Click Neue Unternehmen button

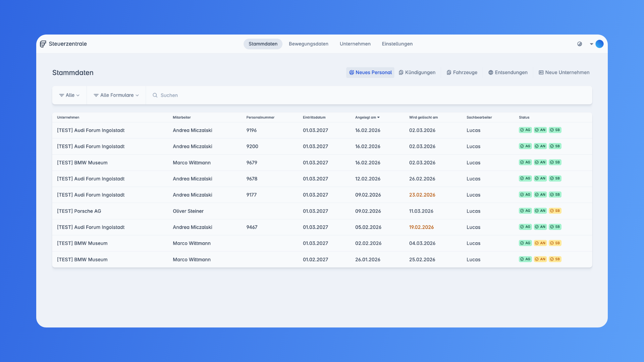(564, 72)
